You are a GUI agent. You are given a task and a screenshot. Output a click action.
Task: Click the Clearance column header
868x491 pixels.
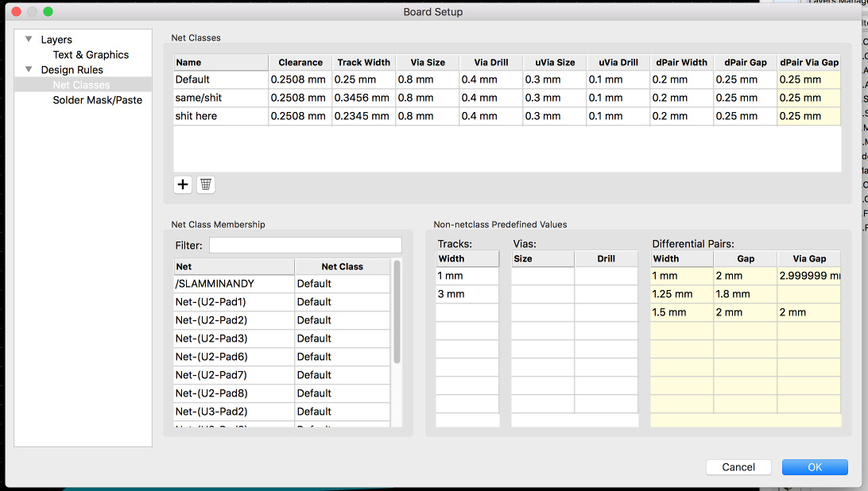coord(300,62)
